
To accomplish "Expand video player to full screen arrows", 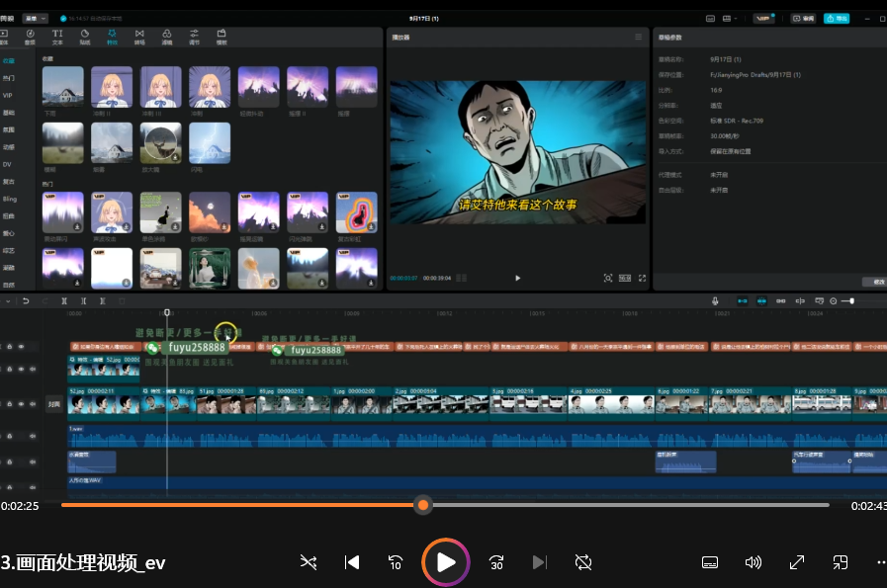I will coord(796,562).
